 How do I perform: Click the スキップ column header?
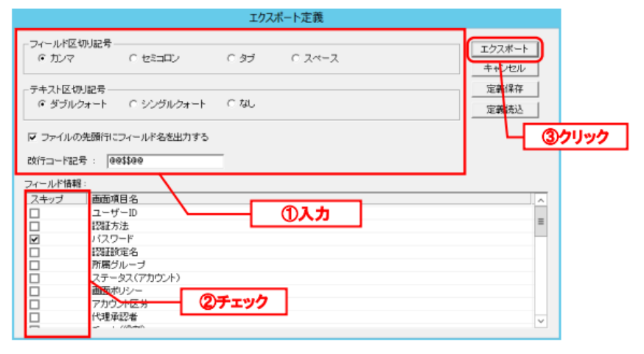57,199
